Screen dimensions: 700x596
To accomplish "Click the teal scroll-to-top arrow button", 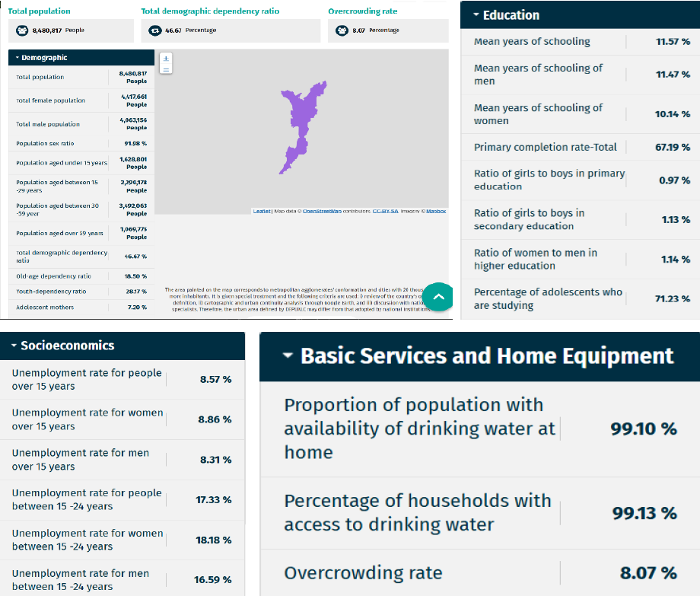I will (437, 297).
